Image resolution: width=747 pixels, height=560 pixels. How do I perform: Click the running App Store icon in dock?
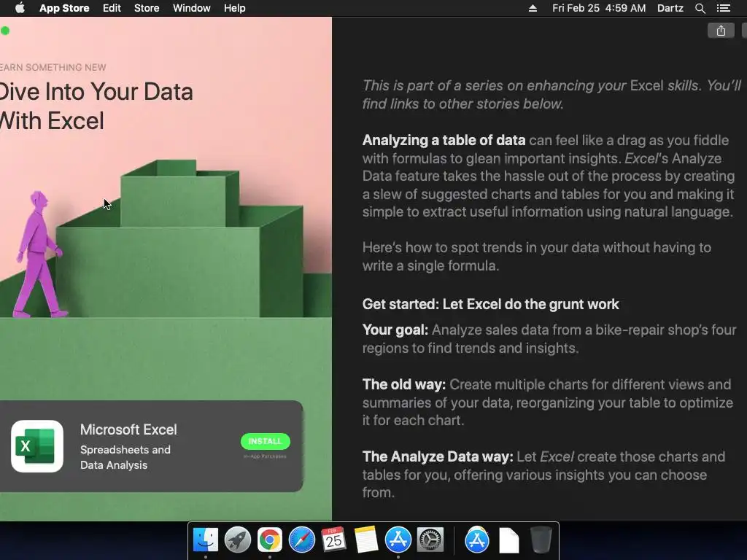pos(398,540)
